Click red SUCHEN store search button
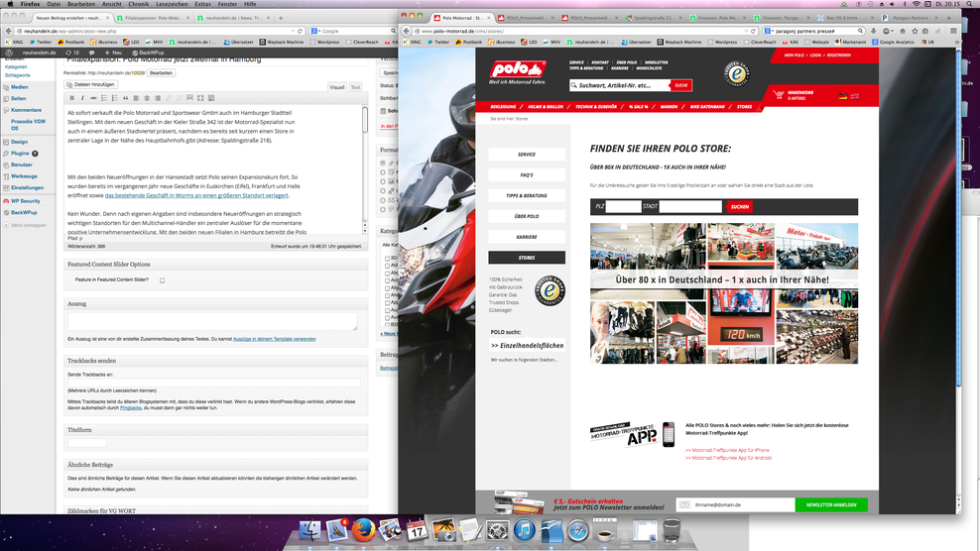 click(739, 207)
